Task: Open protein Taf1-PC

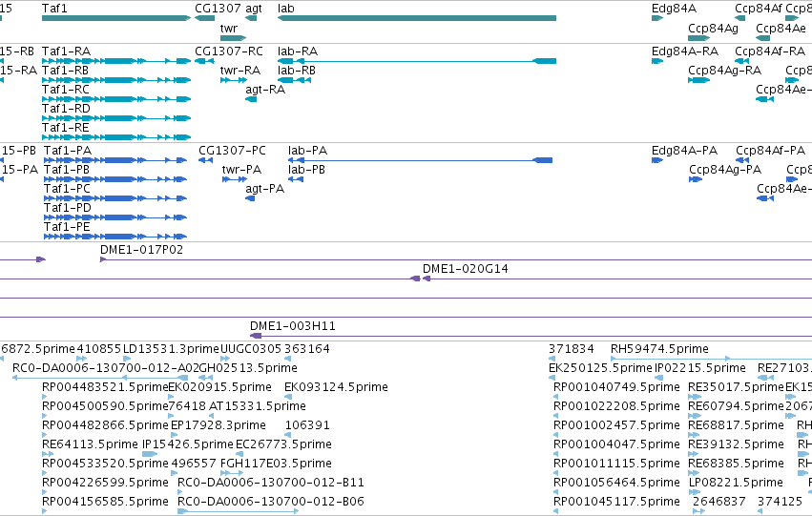Action: tap(68, 189)
